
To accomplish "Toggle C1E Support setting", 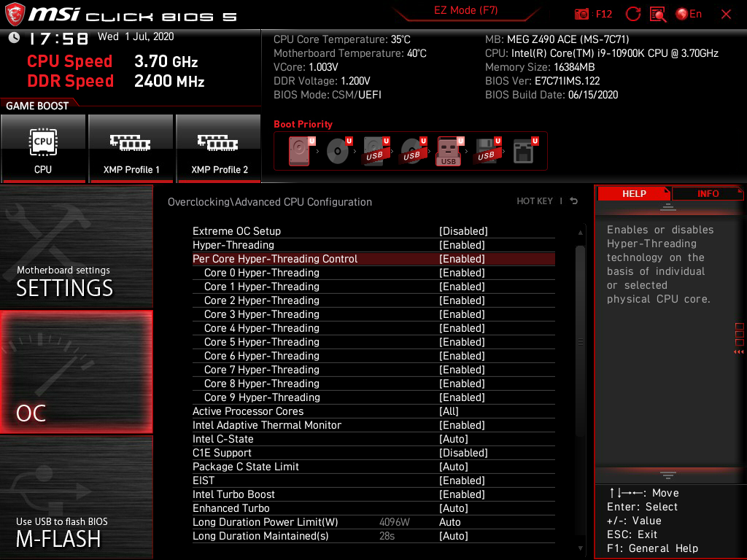I will point(373,453).
